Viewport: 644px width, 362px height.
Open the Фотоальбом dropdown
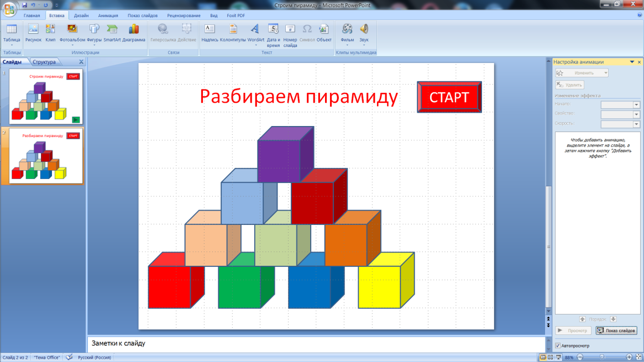[x=72, y=45]
